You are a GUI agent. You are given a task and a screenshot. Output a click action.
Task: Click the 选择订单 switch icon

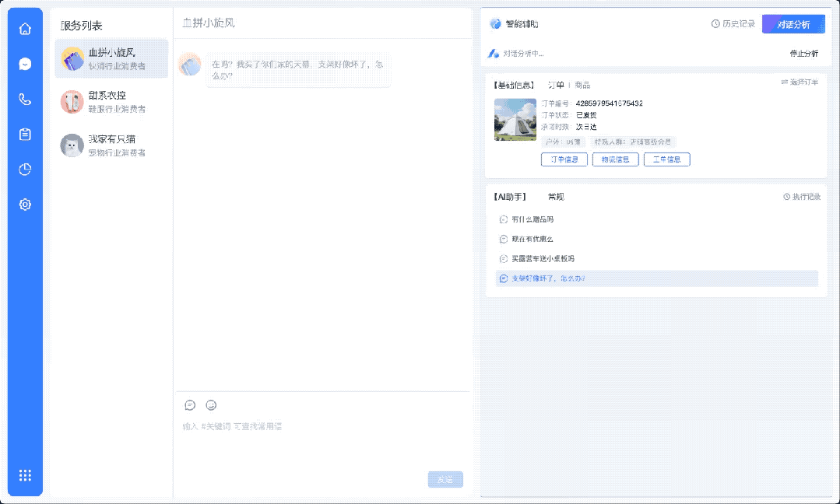click(x=784, y=82)
